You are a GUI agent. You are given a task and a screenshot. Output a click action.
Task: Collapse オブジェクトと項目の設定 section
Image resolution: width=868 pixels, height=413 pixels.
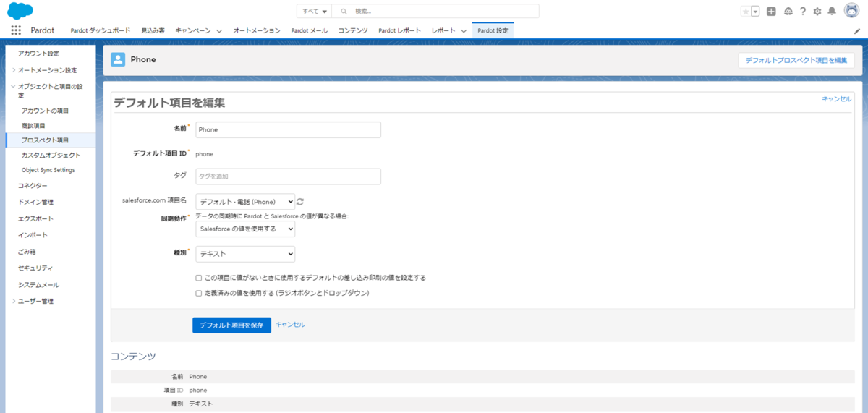pos(13,86)
